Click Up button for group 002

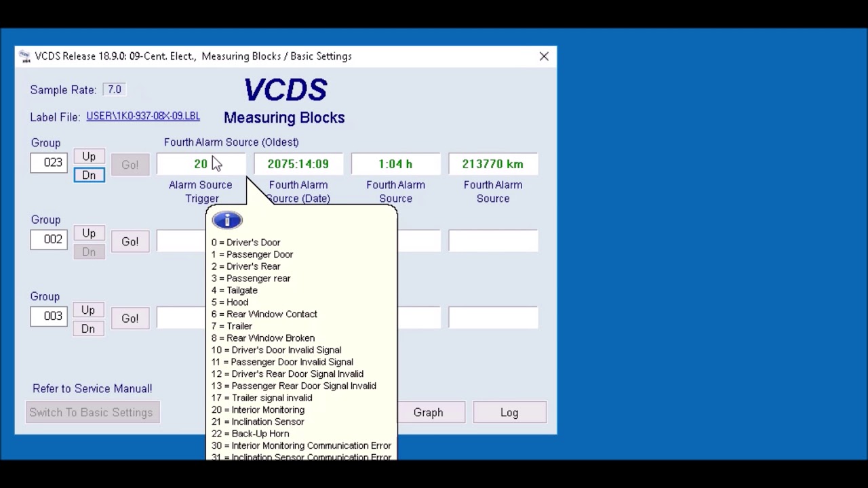89,233
